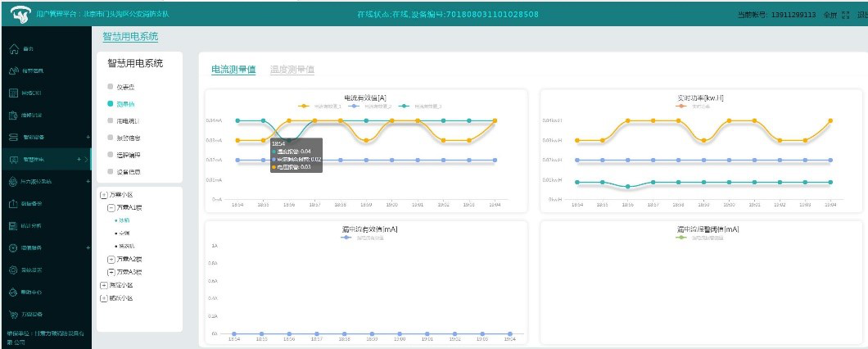The height and width of the screenshot is (349, 868).
Task: Expand the 万霖A3楼 tree node
Action: (111, 271)
